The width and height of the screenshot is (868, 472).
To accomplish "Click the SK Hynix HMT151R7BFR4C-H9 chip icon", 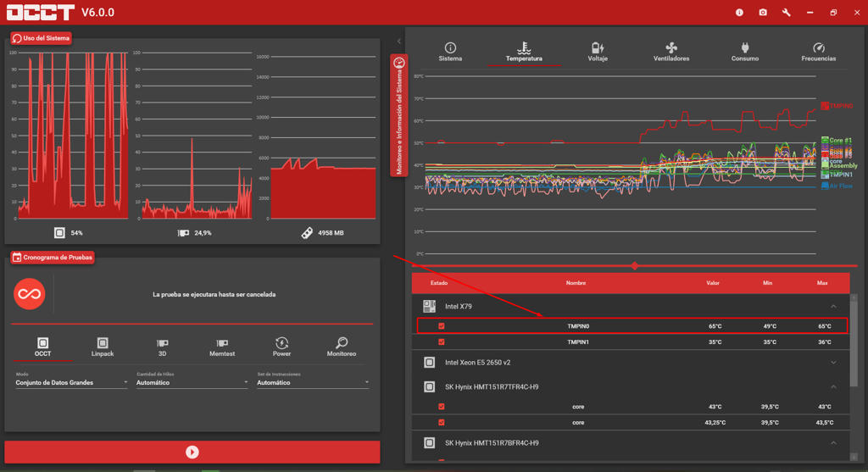I will 429,442.
